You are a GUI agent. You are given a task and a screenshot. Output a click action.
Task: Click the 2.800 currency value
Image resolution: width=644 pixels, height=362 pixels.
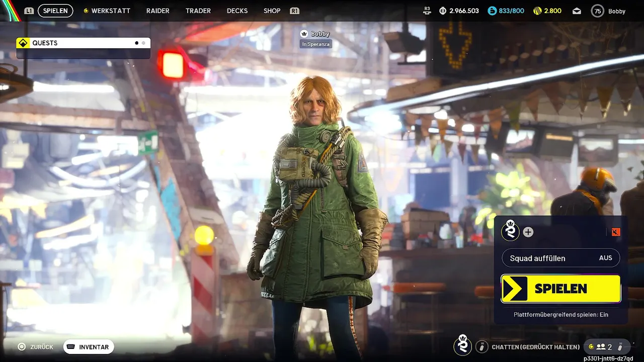click(x=553, y=11)
